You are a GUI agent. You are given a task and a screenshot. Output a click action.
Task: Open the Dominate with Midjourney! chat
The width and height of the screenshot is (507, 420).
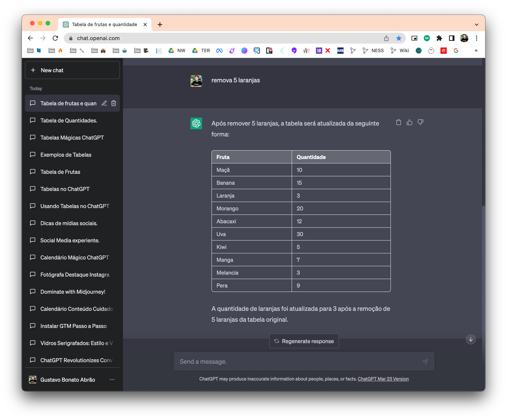point(72,292)
